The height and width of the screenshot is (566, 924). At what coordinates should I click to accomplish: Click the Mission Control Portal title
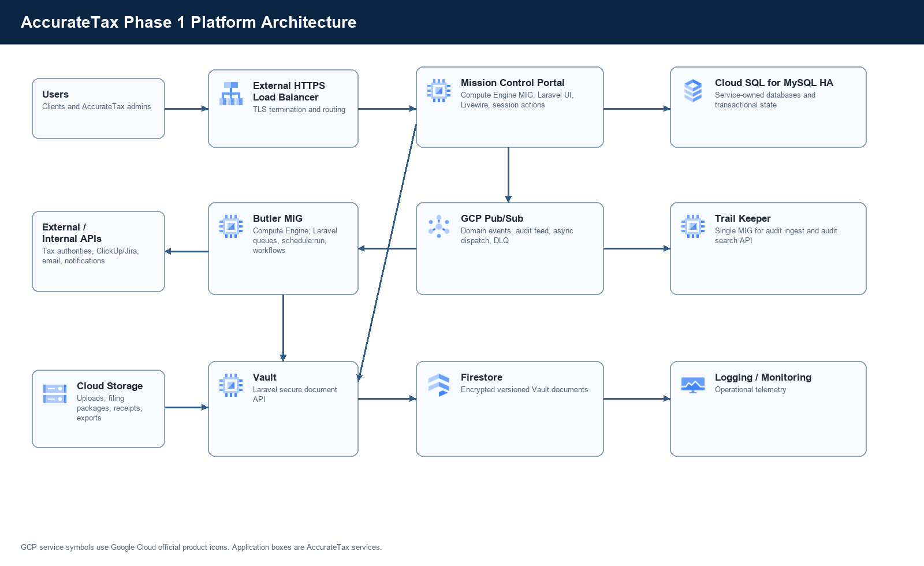point(513,83)
